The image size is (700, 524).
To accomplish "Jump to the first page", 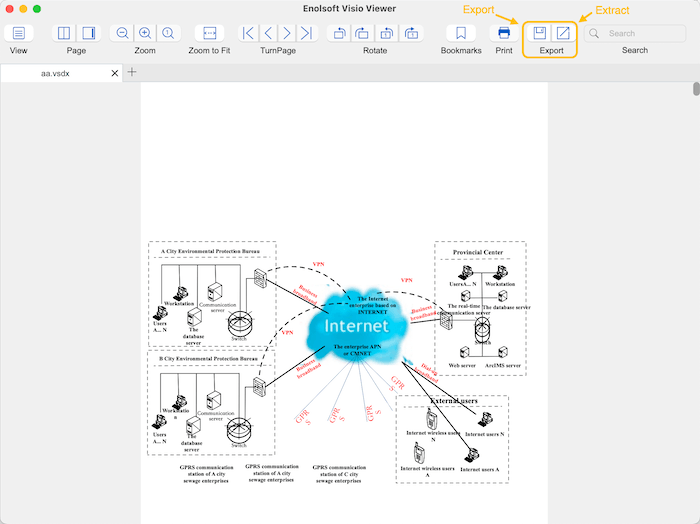I will point(248,34).
